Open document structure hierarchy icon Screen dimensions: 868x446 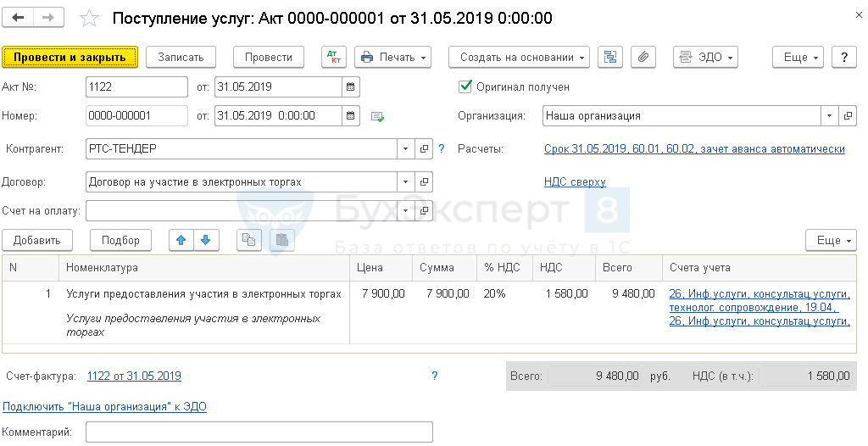tap(610, 57)
